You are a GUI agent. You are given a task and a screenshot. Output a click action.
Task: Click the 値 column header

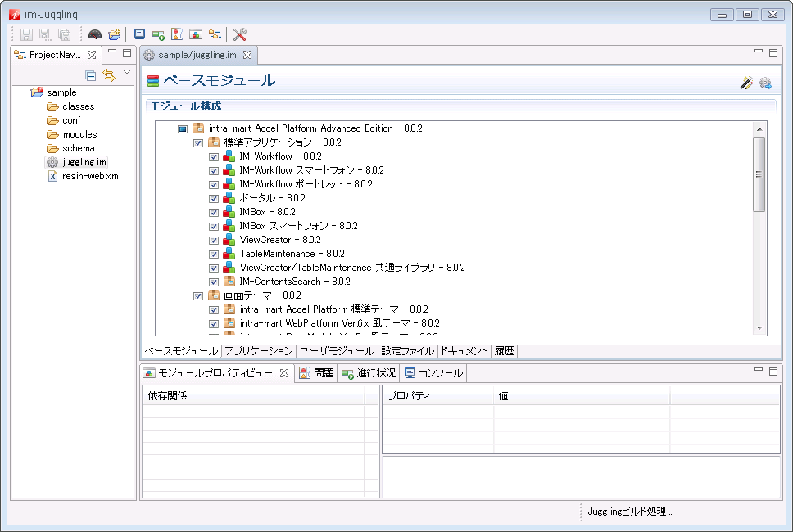point(582,396)
